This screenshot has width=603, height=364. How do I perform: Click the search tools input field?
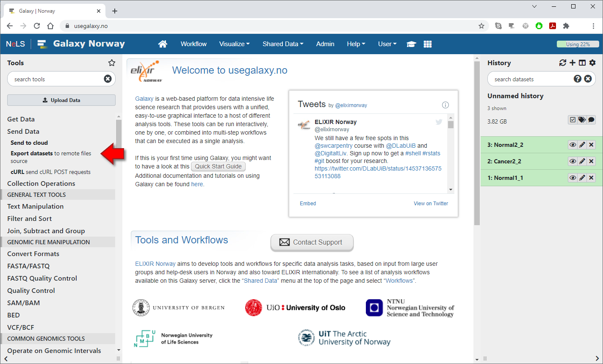point(57,79)
